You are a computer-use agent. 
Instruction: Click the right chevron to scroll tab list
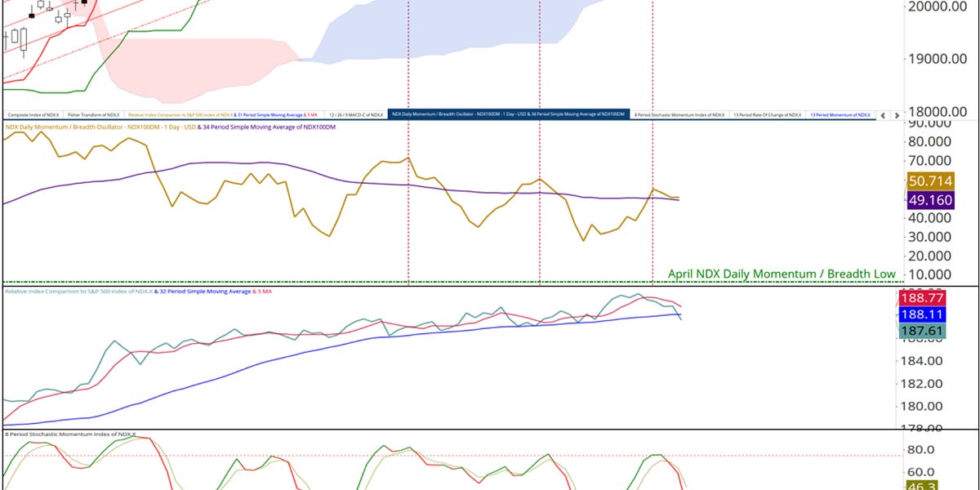[x=897, y=115]
